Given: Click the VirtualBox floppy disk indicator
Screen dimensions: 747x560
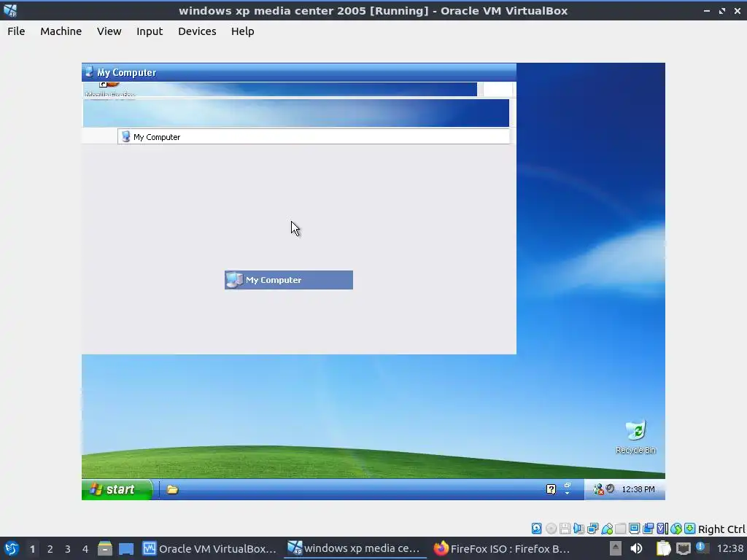Looking at the screenshot, I should coord(565,529).
